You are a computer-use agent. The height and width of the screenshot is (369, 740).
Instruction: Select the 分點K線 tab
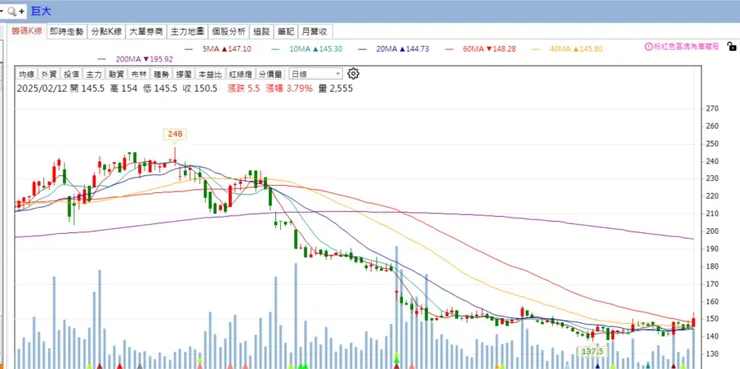coord(107,32)
